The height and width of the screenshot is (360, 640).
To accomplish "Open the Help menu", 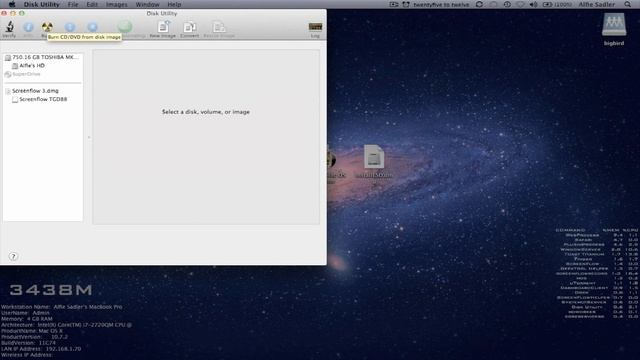I will 174,4.
